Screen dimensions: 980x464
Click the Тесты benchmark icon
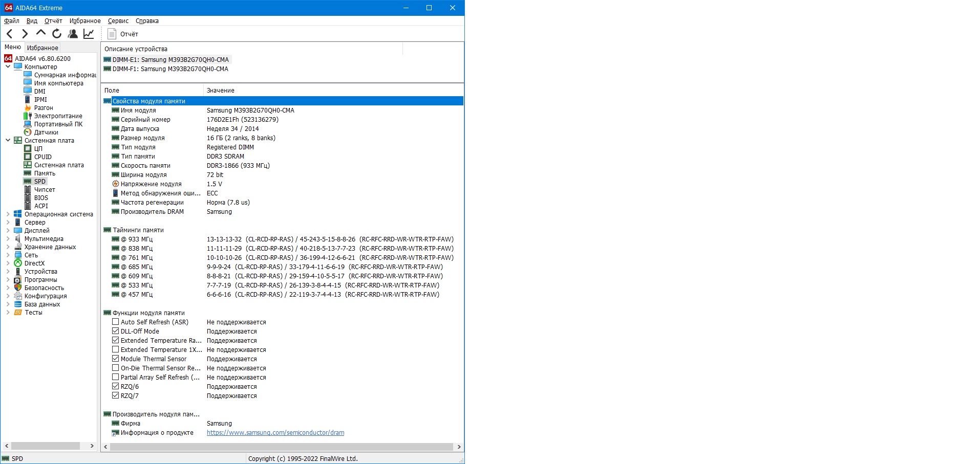coord(18,312)
